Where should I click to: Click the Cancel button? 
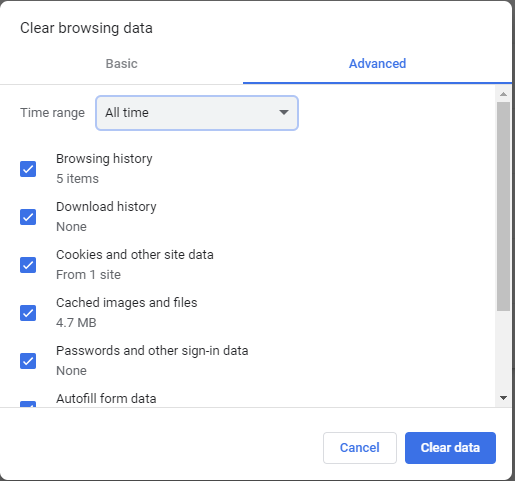[x=360, y=448]
